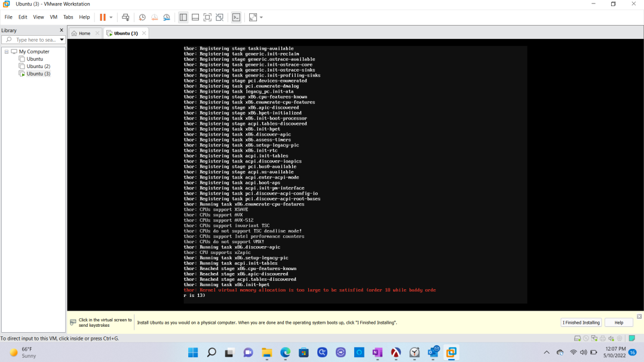Open the weather widget showing 66°F
Screen dimensions: 644x362
(x=23, y=352)
